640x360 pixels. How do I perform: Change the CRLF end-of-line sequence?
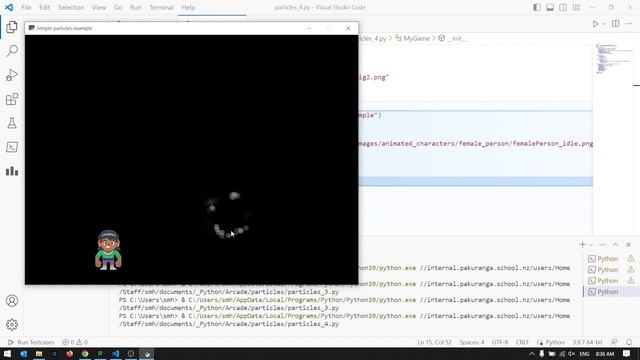click(x=522, y=342)
